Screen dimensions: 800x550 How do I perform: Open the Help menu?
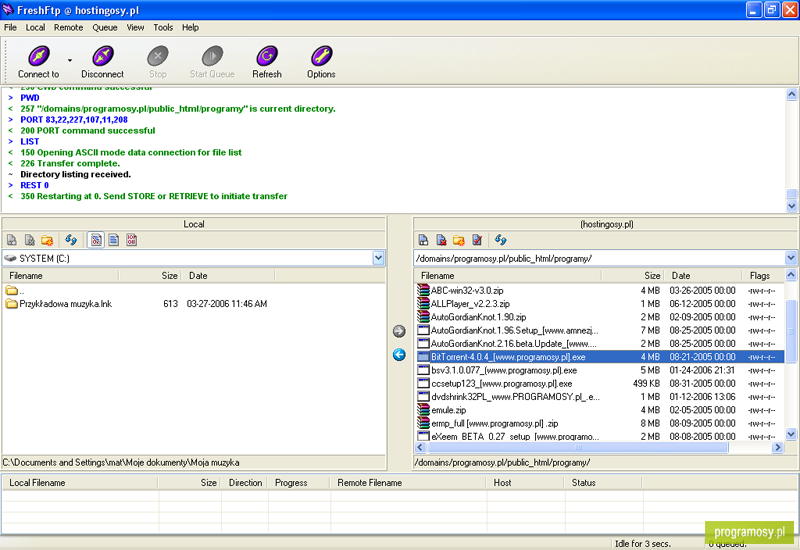pyautogui.click(x=190, y=28)
